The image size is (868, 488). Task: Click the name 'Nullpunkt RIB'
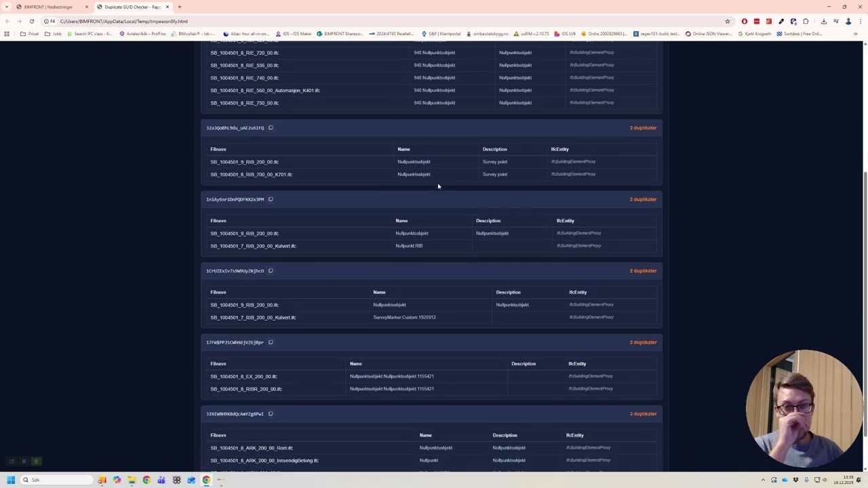(x=409, y=246)
